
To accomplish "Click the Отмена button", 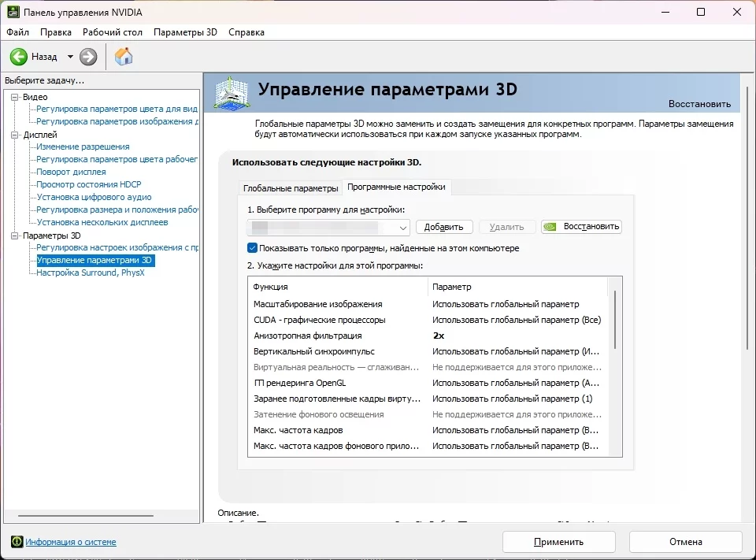I will [x=686, y=542].
